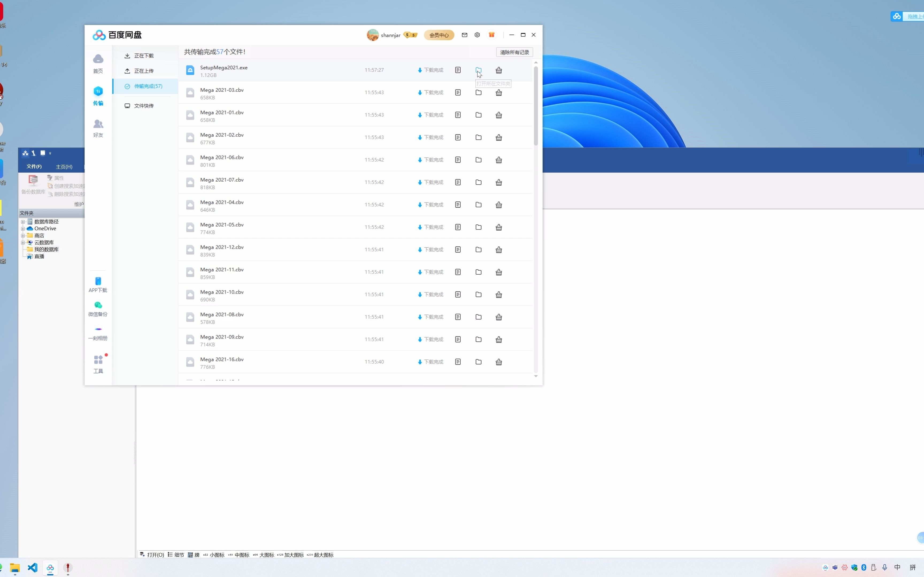Open the mail messages icon in title bar
The height and width of the screenshot is (577, 924).
click(464, 35)
